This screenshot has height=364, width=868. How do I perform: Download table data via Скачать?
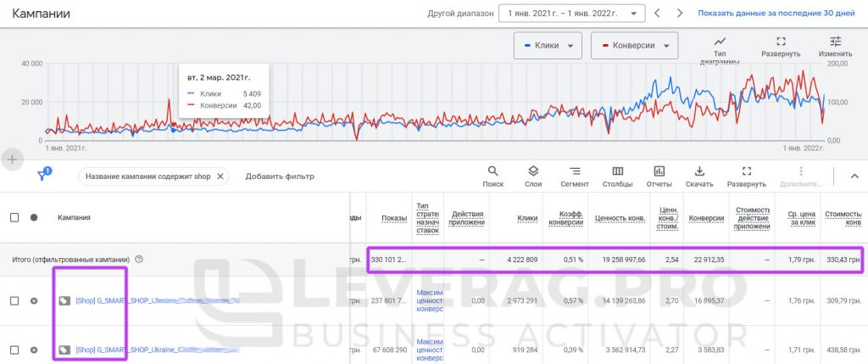pyautogui.click(x=699, y=176)
